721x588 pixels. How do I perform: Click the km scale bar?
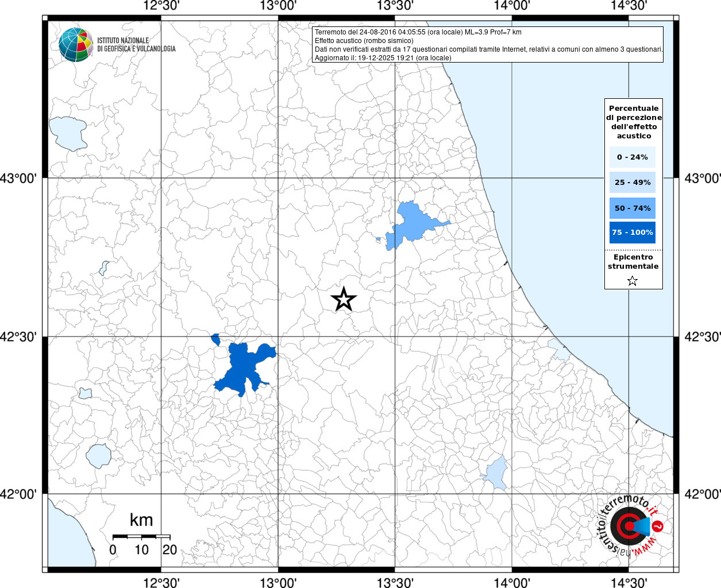click(x=141, y=537)
